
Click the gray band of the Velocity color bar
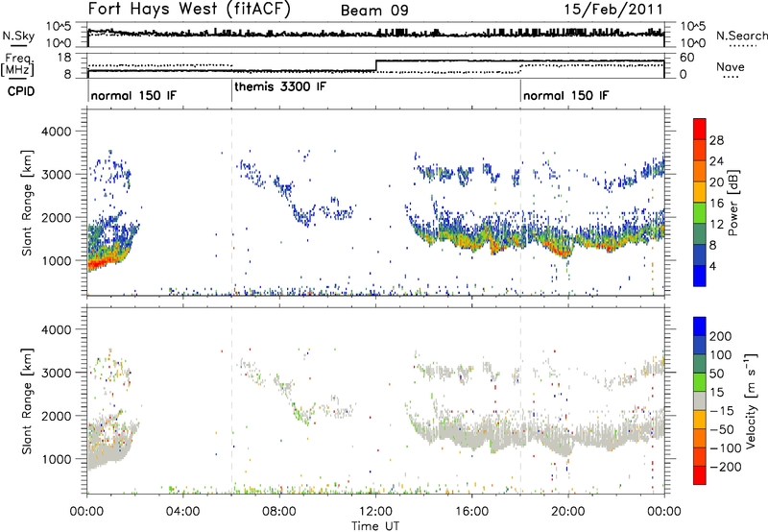[x=700, y=400]
